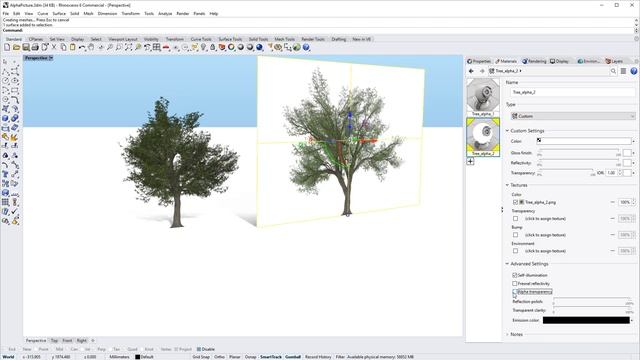Open the Materials panel menu icon
This screenshot has width=640, height=360.
click(623, 71)
